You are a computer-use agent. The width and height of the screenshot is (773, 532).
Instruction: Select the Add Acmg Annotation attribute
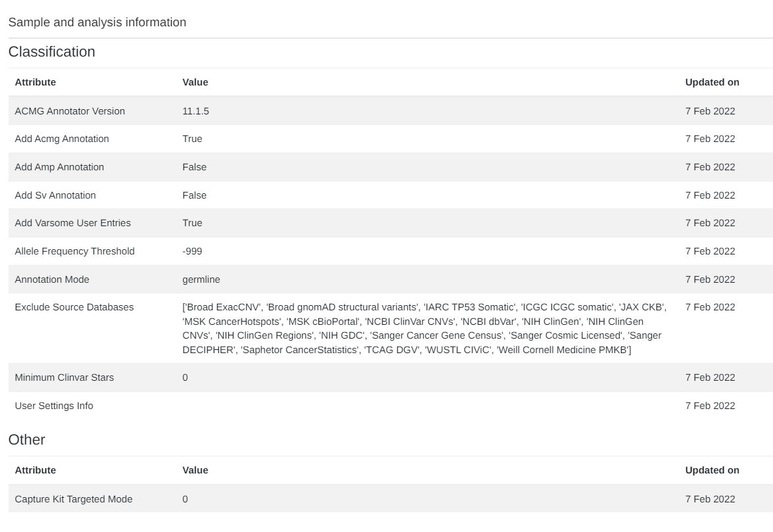click(x=62, y=139)
